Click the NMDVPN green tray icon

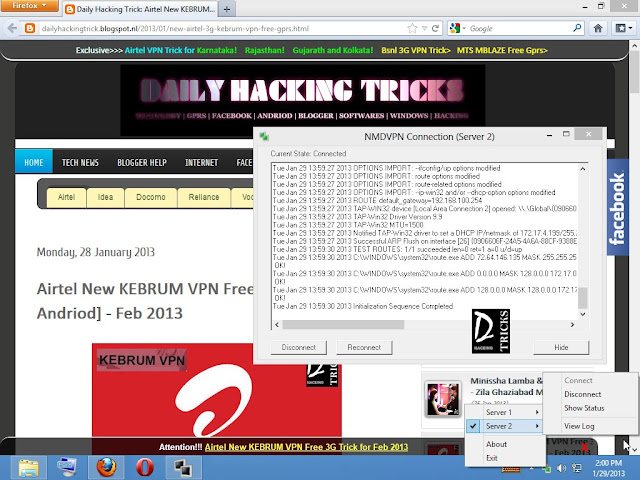click(547, 469)
